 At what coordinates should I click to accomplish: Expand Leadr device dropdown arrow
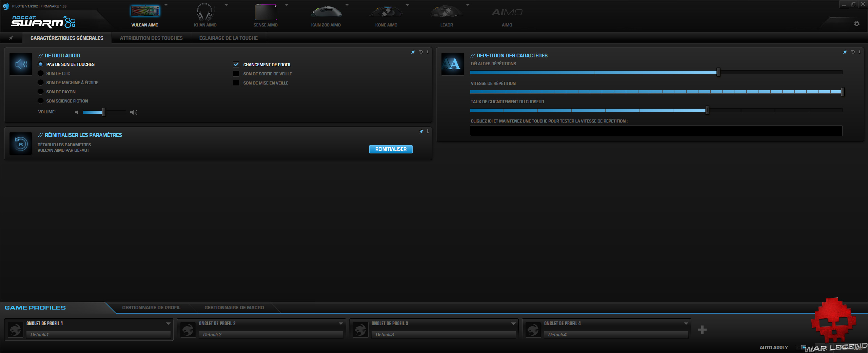click(468, 5)
